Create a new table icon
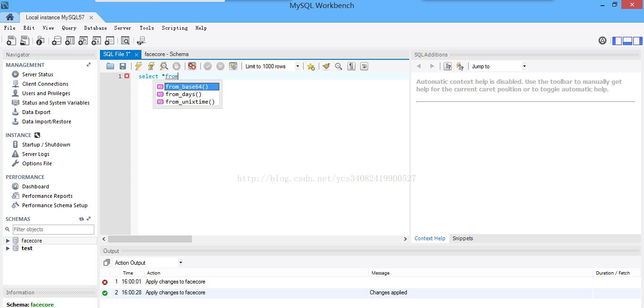 click(x=70, y=41)
